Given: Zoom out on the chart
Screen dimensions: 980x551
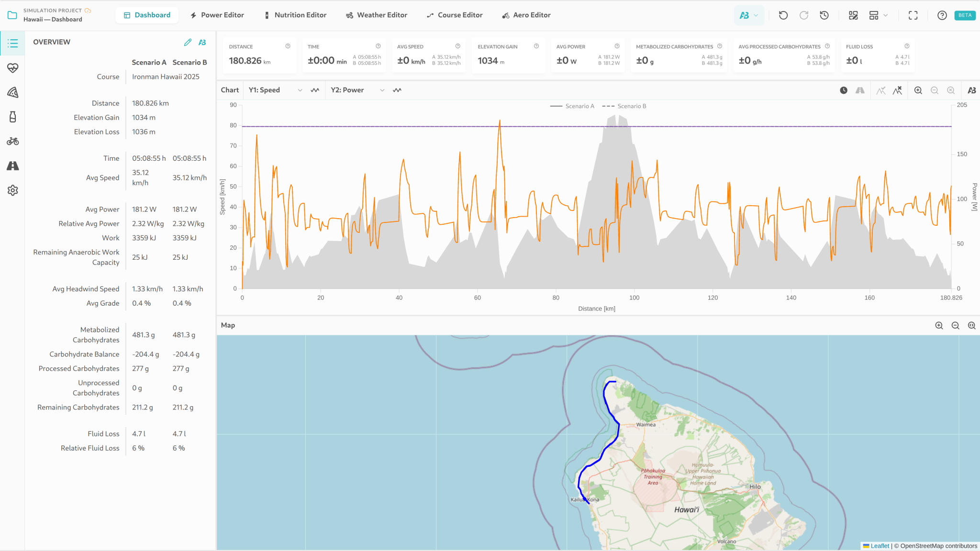Looking at the screenshot, I should [935, 90].
